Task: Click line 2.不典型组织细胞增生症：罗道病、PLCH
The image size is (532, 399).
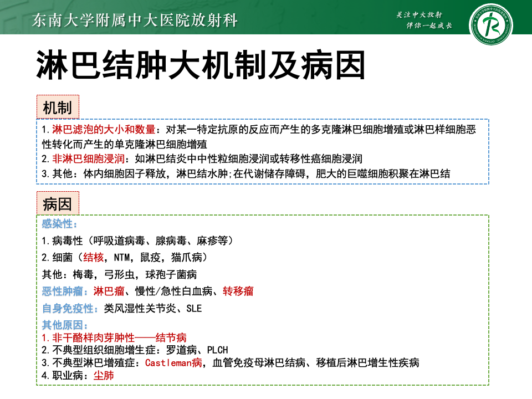Action: coord(135,350)
